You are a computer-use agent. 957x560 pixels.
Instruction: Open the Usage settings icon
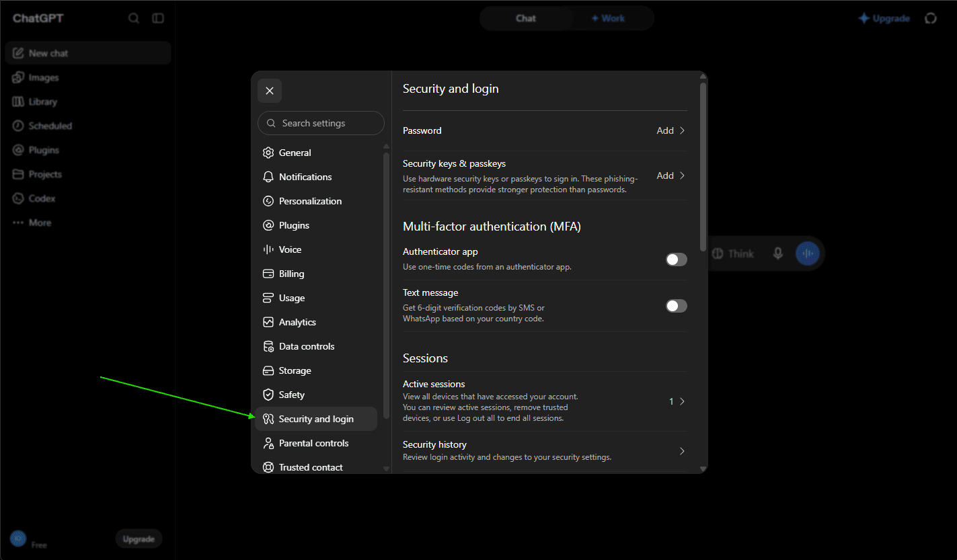click(268, 298)
